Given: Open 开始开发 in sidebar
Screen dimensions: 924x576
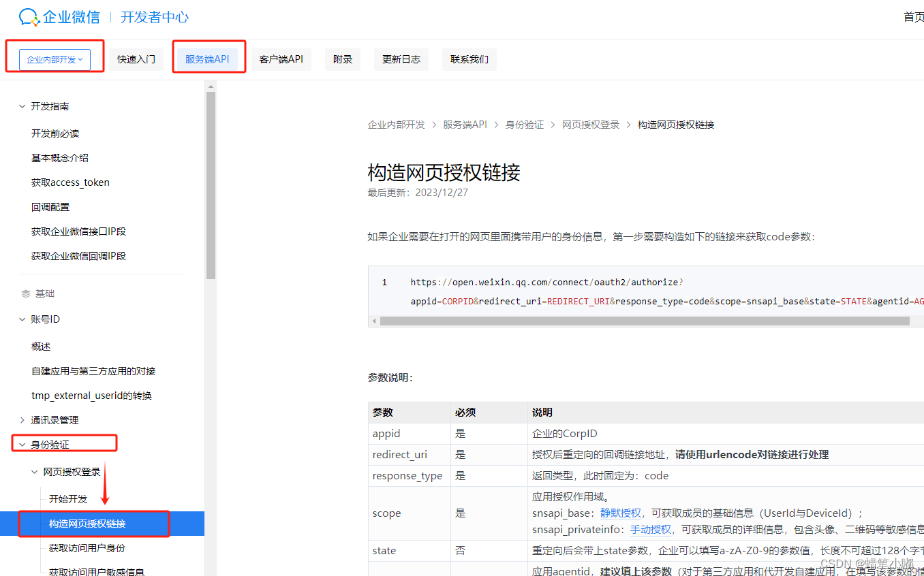Looking at the screenshot, I should [x=68, y=499].
